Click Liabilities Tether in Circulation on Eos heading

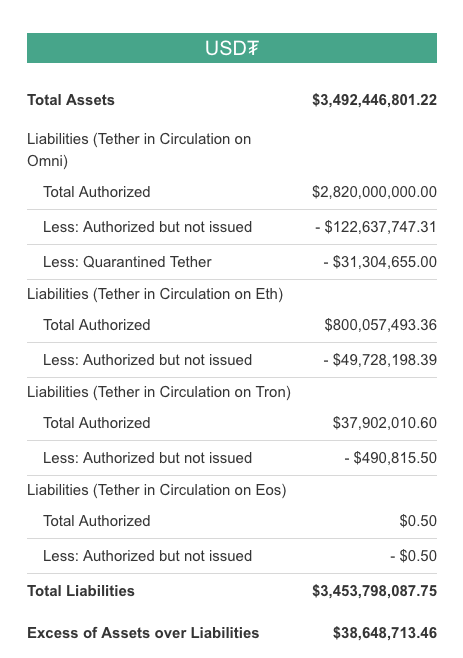157,490
